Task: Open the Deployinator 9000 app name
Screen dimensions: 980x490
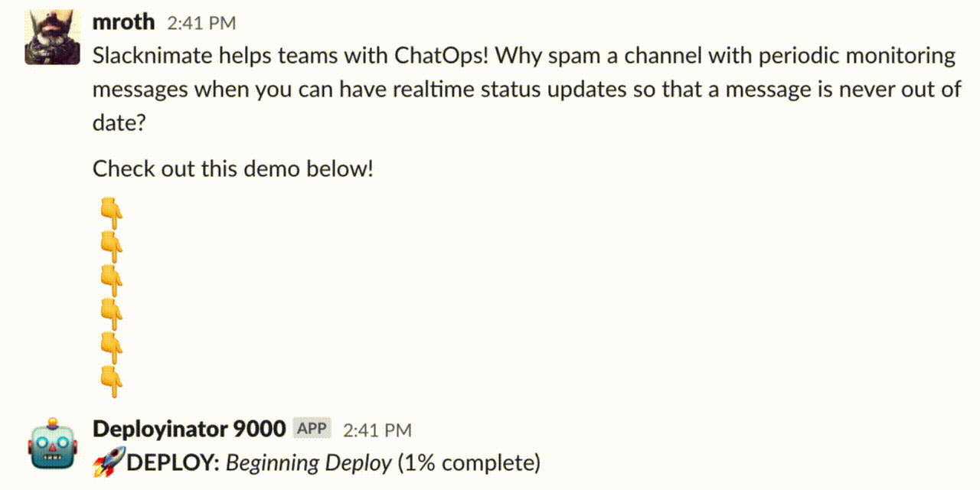Action: (x=188, y=429)
